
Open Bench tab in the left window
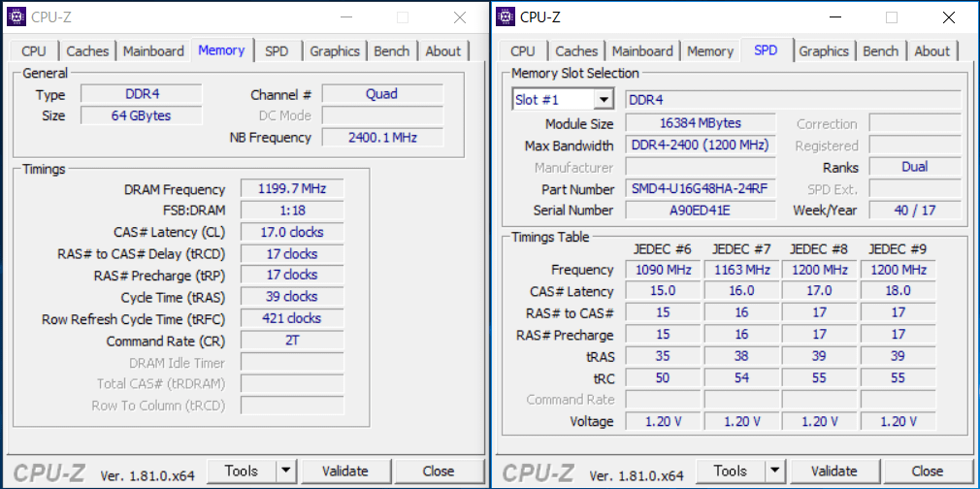[x=392, y=51]
